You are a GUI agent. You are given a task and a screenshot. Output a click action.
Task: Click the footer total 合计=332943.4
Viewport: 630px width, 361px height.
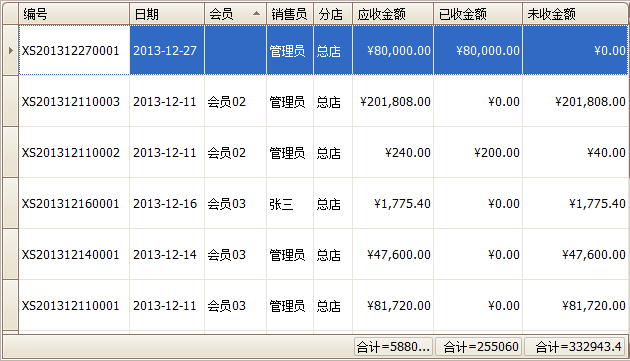pos(575,347)
